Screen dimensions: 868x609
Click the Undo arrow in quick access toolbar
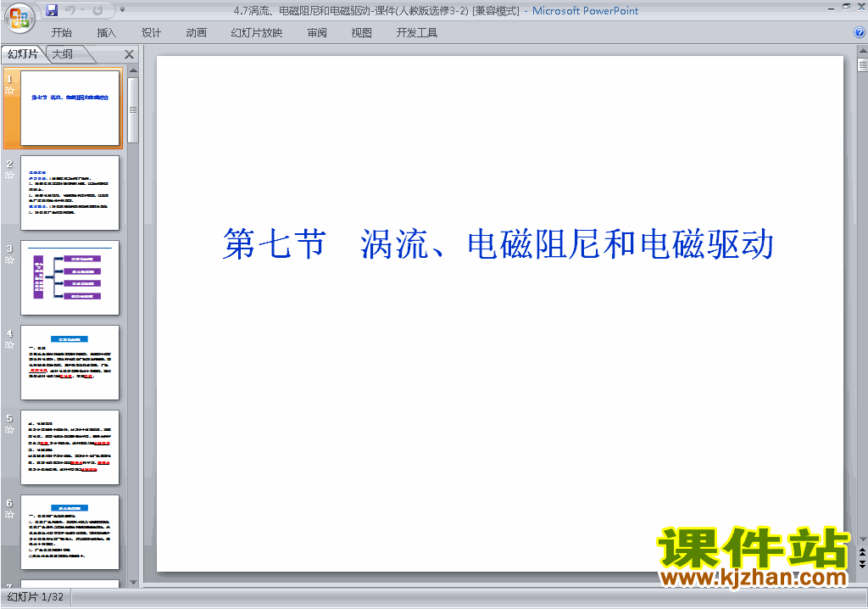coord(70,10)
